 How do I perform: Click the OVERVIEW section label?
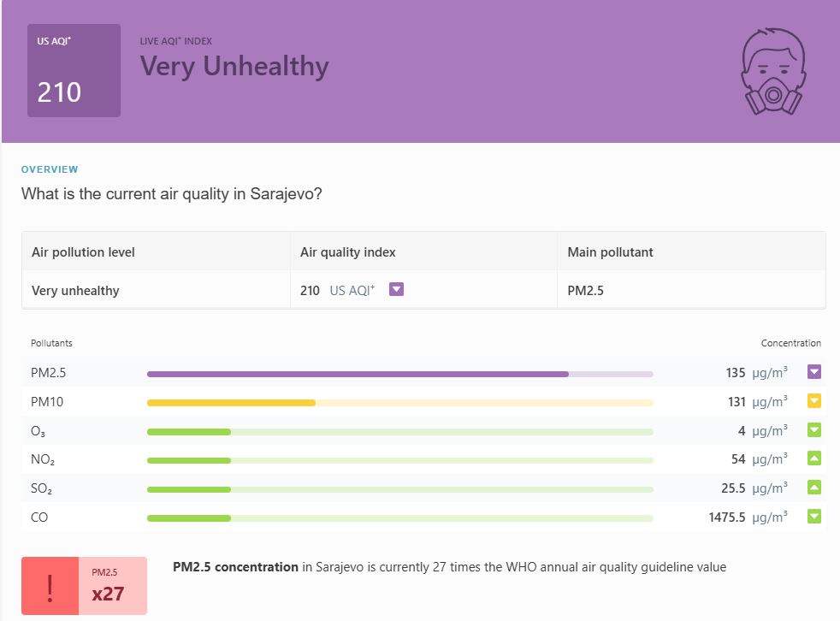[50, 169]
